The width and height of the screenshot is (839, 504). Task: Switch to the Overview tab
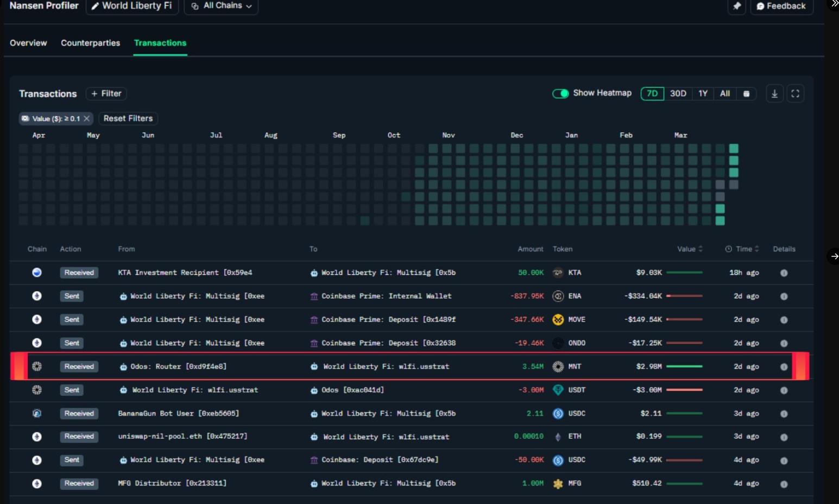(x=28, y=43)
